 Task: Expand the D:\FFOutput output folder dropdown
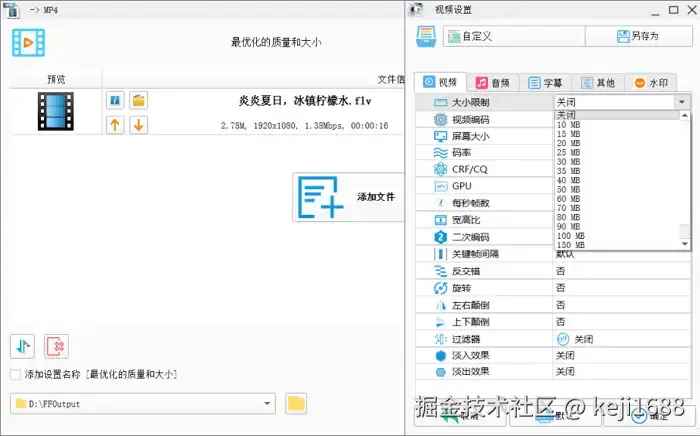[x=267, y=404]
